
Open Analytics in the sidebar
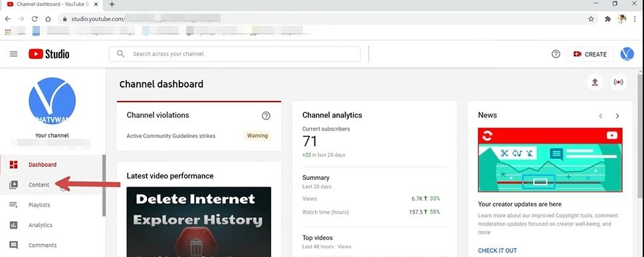click(51, 225)
